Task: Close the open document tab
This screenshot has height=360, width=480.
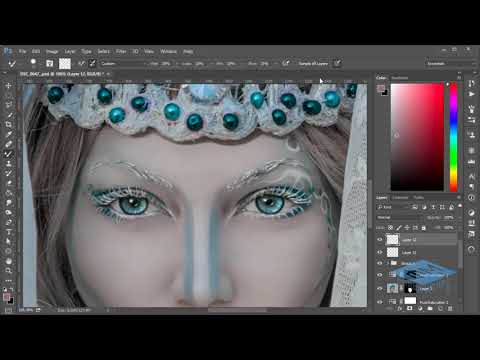Action: click(x=108, y=74)
